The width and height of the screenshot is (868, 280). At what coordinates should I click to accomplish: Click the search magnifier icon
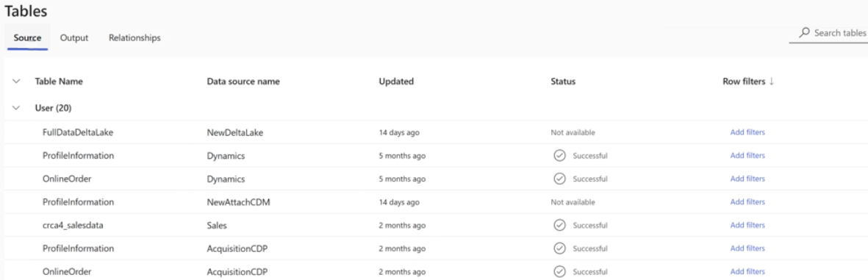[804, 32]
